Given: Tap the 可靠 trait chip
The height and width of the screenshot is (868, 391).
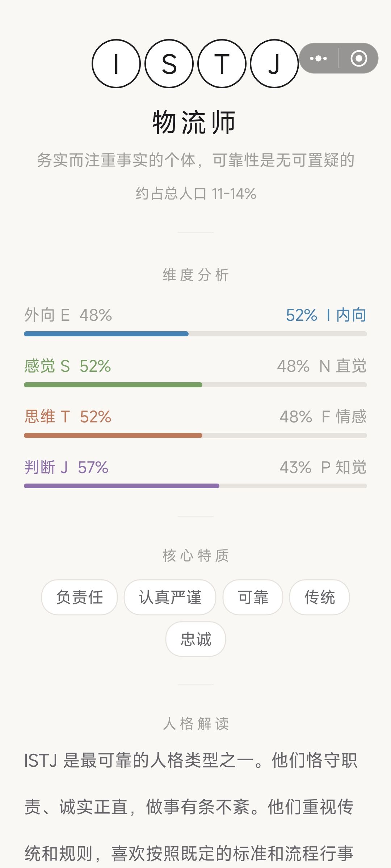Looking at the screenshot, I should tap(253, 597).
